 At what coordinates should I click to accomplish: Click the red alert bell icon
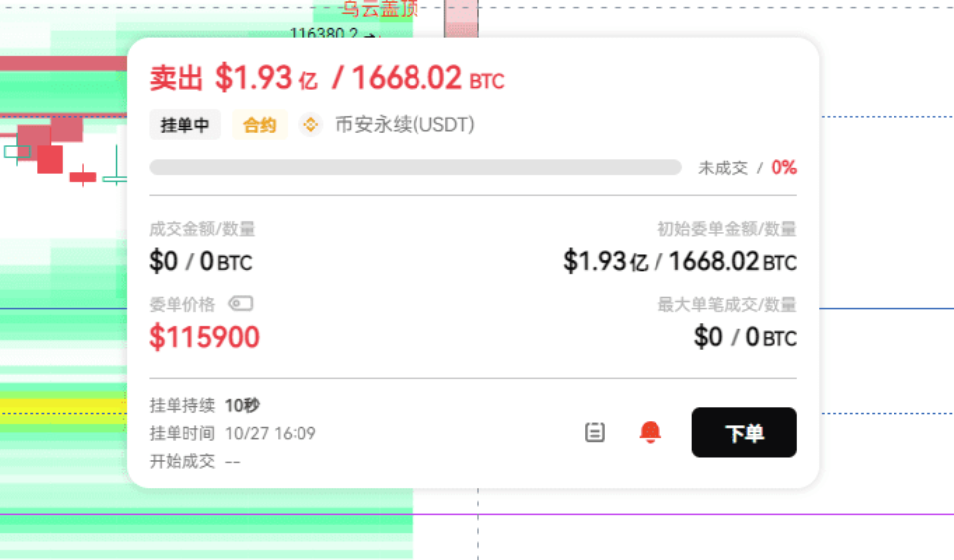point(651,432)
